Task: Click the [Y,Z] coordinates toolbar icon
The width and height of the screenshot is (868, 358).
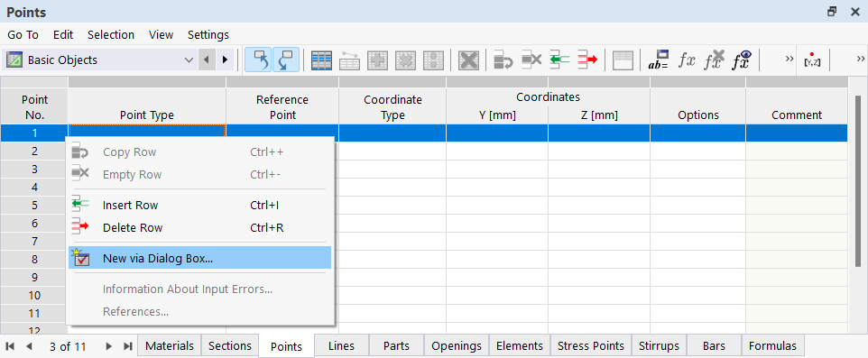Action: 812,60
